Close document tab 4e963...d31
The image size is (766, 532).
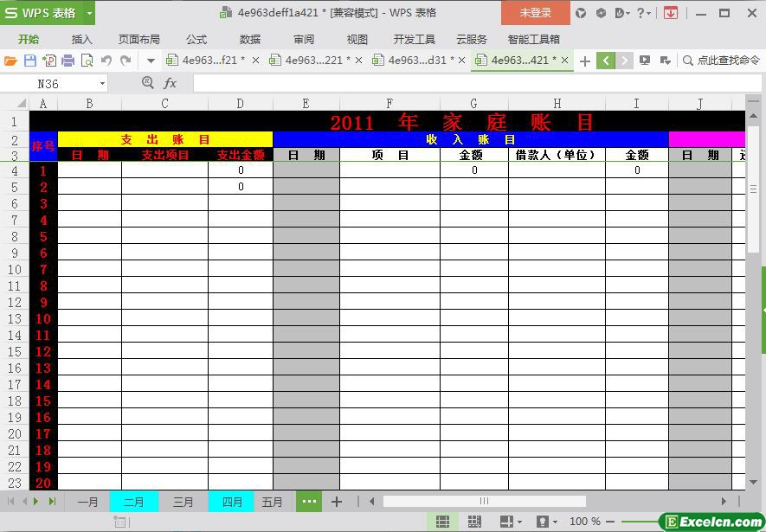(461, 61)
